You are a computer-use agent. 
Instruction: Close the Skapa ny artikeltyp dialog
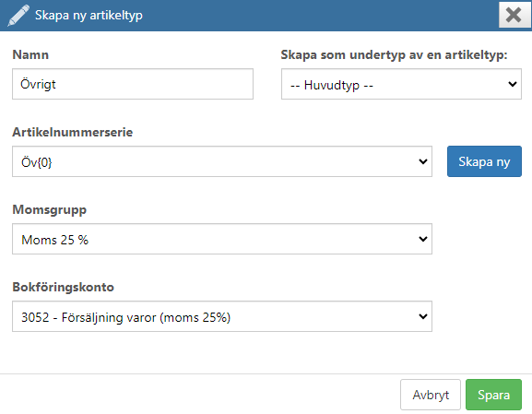pyautogui.click(x=513, y=15)
